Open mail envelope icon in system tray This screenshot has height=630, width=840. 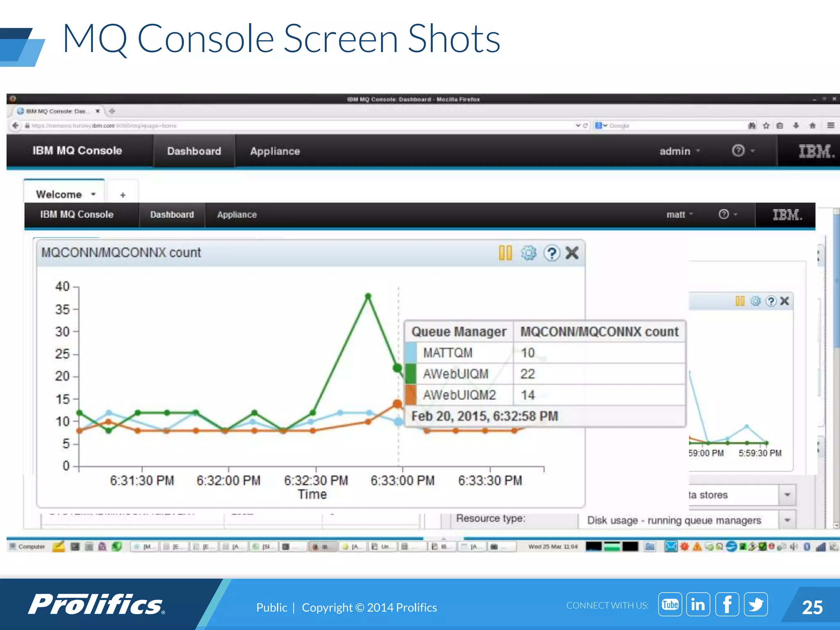tap(671, 546)
